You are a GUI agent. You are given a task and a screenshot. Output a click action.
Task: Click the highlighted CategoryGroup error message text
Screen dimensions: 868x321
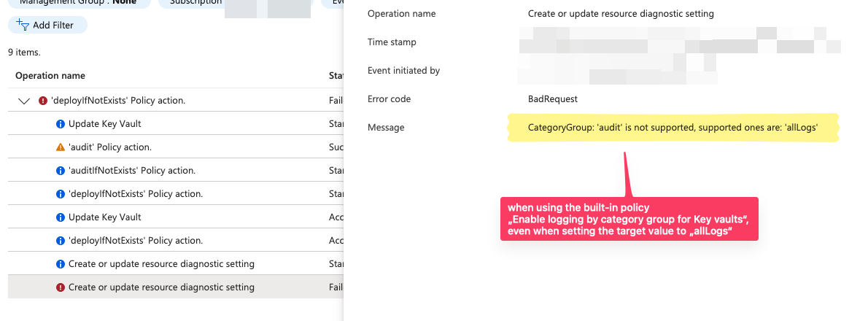pos(673,127)
